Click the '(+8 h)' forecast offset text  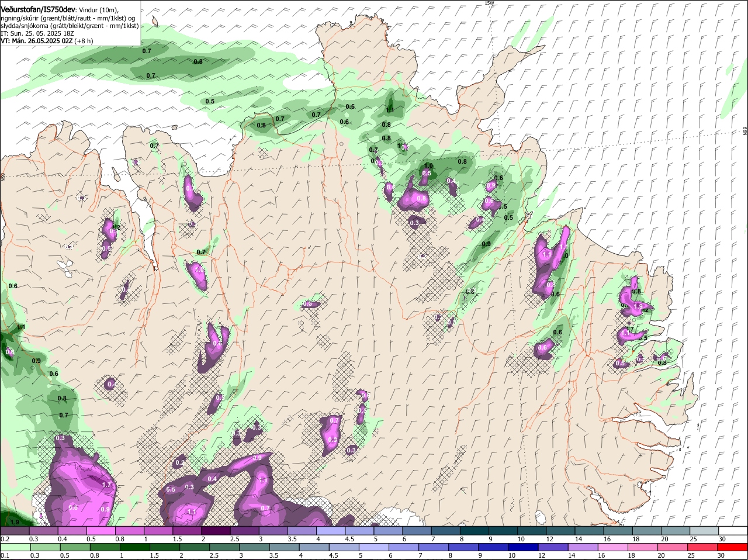pos(85,41)
